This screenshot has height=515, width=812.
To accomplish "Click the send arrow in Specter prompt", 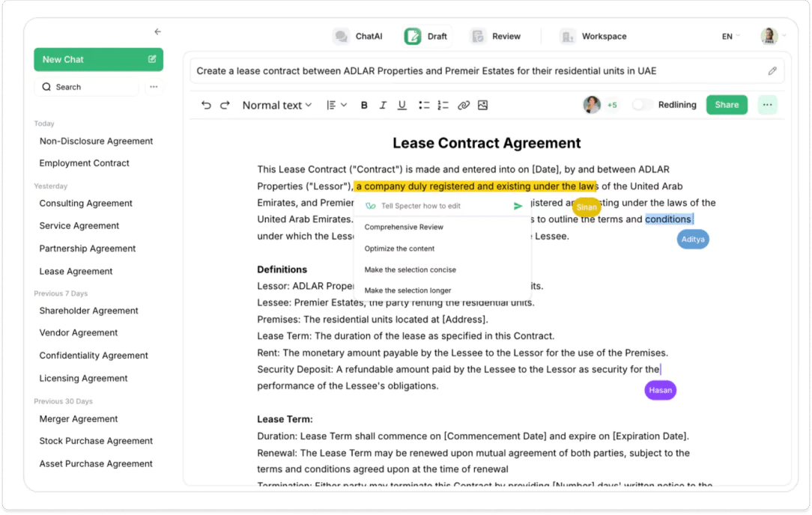I will pyautogui.click(x=518, y=206).
